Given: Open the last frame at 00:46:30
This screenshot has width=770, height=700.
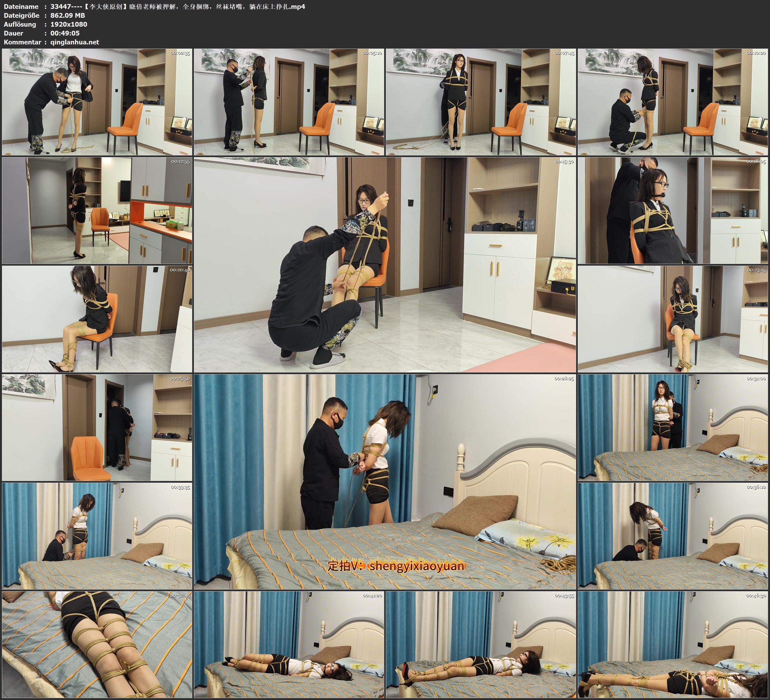Looking at the screenshot, I should click(x=673, y=644).
